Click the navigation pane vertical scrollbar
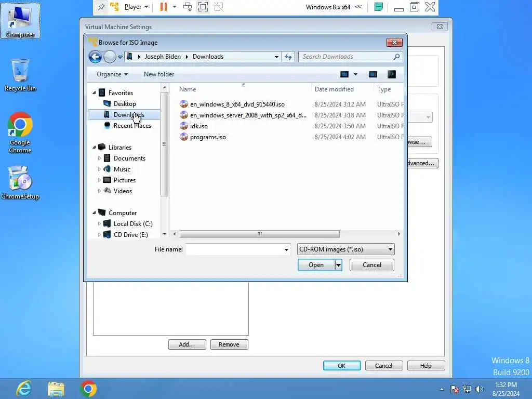 pyautogui.click(x=165, y=144)
